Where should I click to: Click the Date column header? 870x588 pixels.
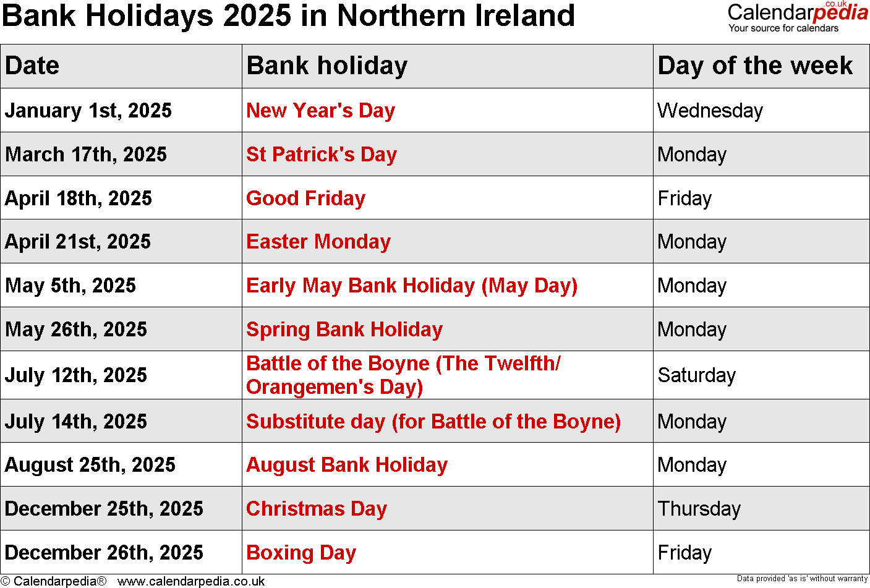[32, 66]
